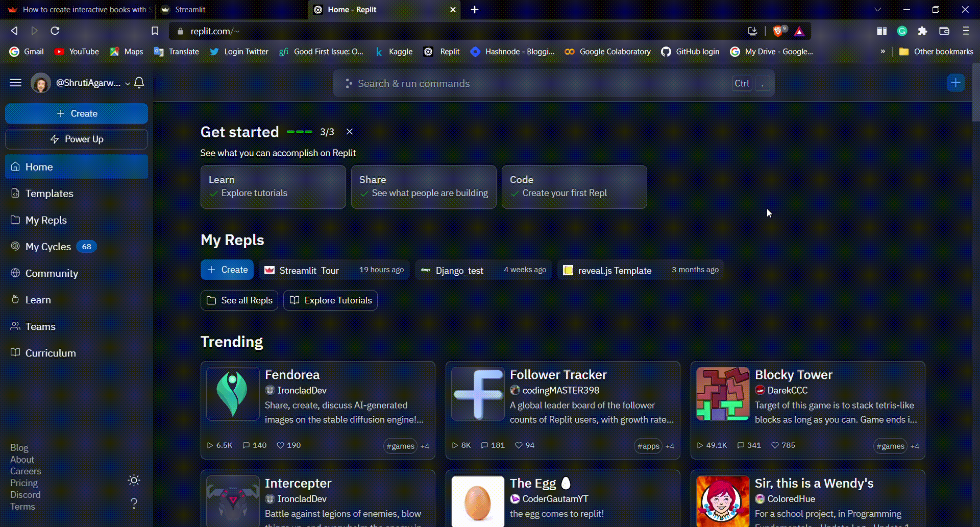Open the Fendorea thumbnail image
The image size is (980, 527).
coord(233,394)
